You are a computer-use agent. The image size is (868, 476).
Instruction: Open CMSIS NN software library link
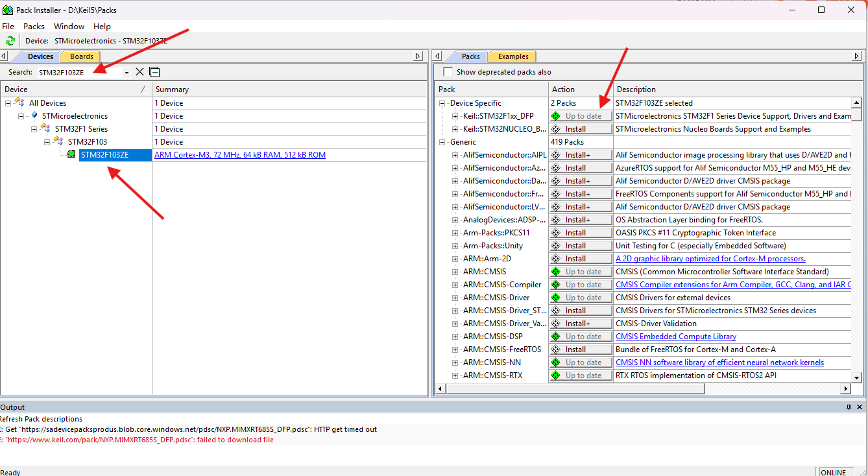pyautogui.click(x=719, y=363)
